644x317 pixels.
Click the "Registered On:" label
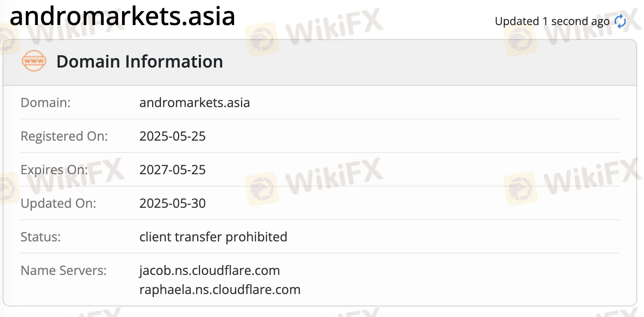click(64, 136)
